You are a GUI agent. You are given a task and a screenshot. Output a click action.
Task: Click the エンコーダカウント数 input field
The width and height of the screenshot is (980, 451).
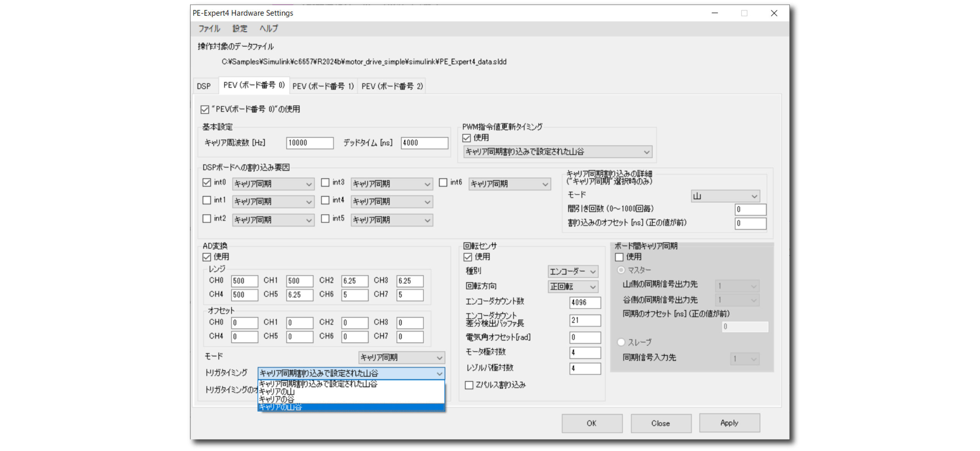coord(585,302)
